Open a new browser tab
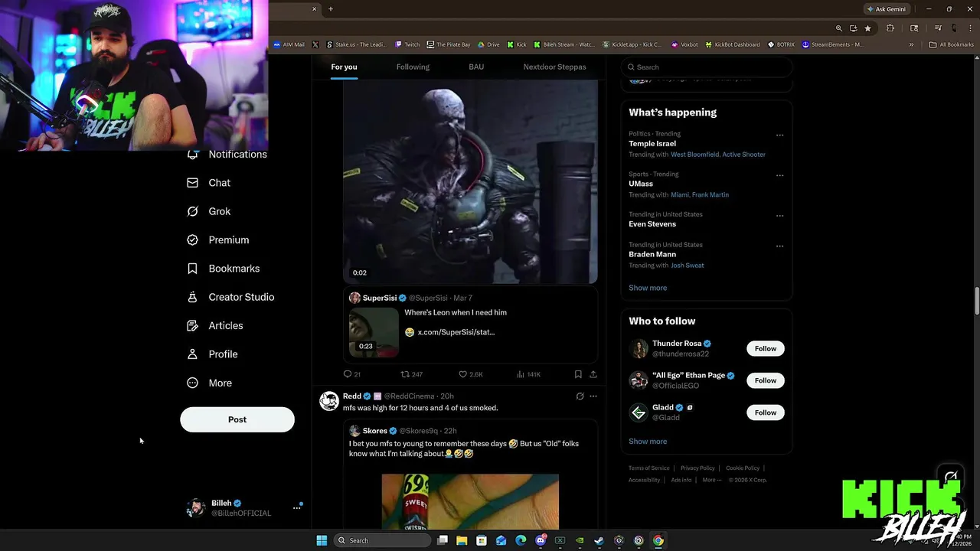 point(331,9)
